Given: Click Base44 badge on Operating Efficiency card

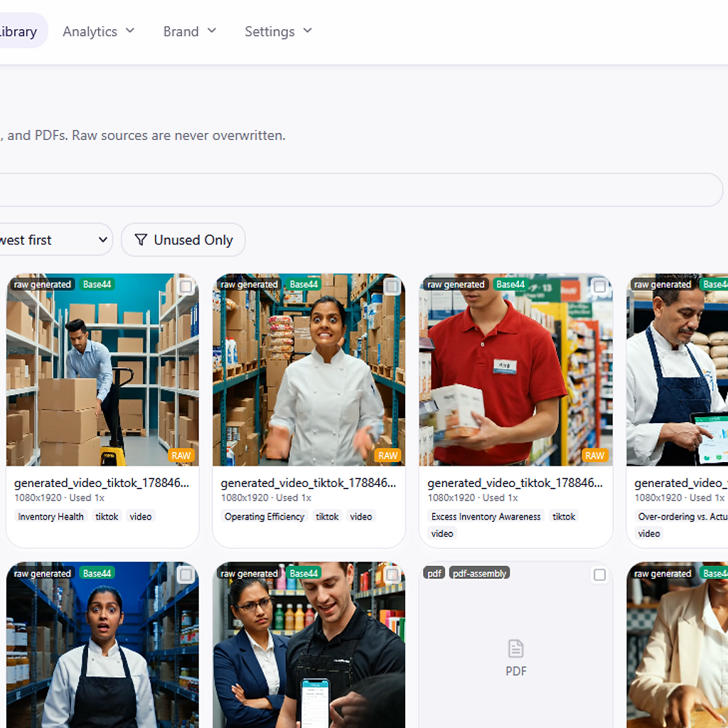Looking at the screenshot, I should 304,284.
